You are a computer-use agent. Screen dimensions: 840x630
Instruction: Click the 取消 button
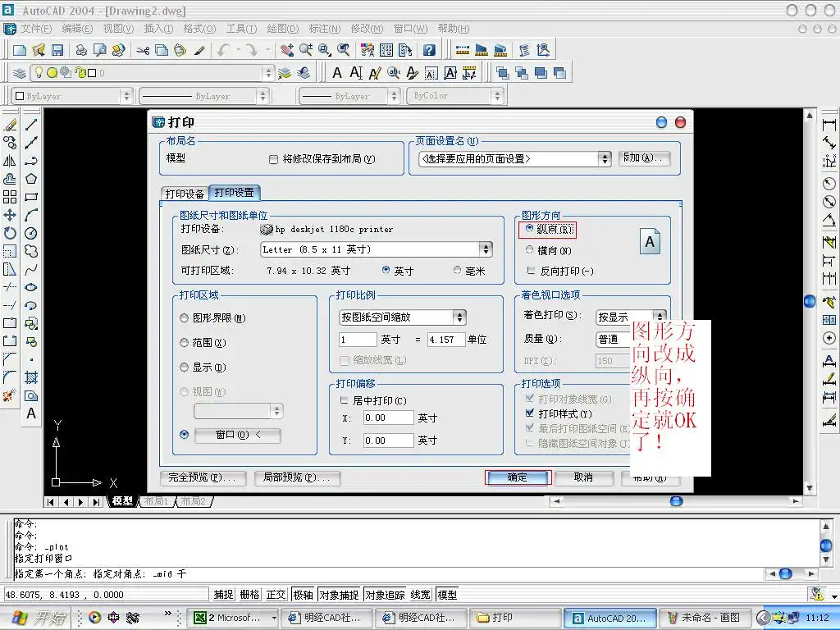(583, 477)
